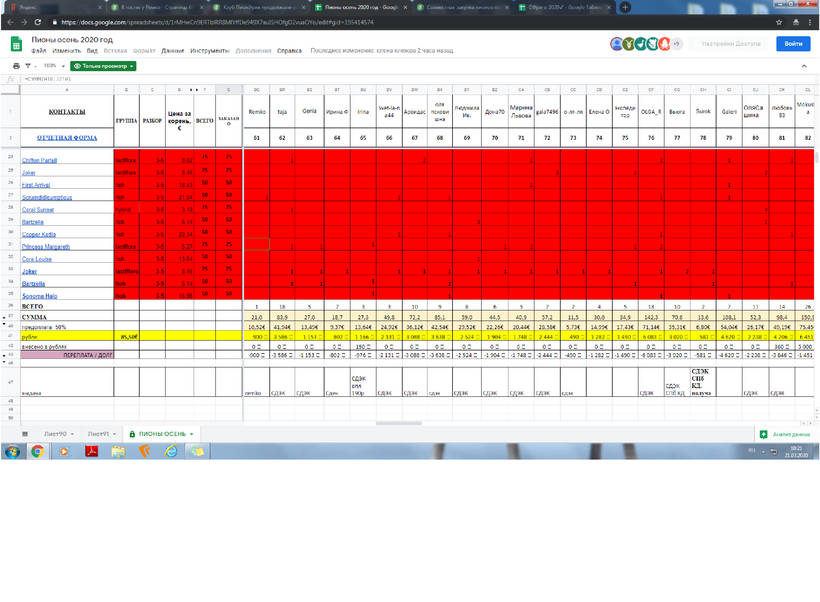Click the Adobe Acrobat taskbar icon
The width and height of the screenshot is (820, 602).
91,451
